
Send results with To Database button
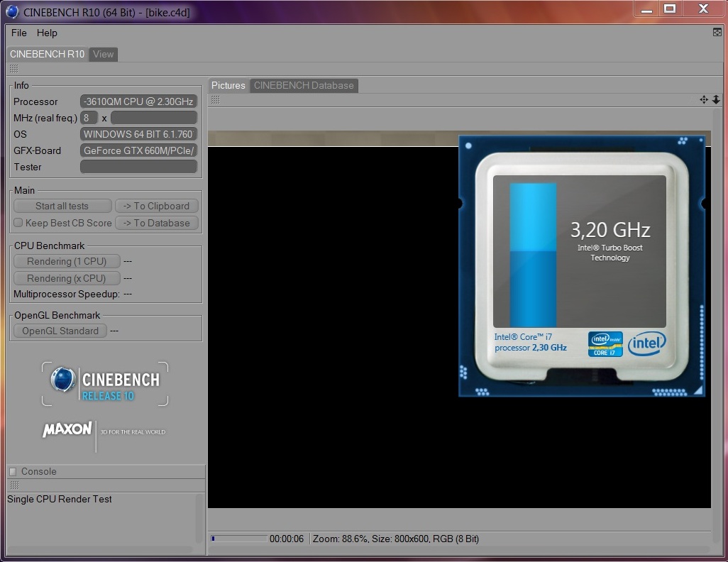157,223
